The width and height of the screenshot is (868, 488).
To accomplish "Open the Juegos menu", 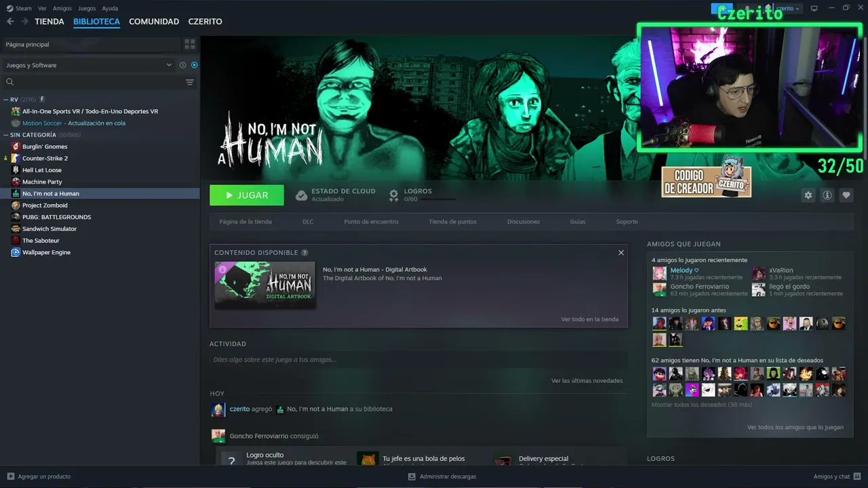I will point(87,8).
